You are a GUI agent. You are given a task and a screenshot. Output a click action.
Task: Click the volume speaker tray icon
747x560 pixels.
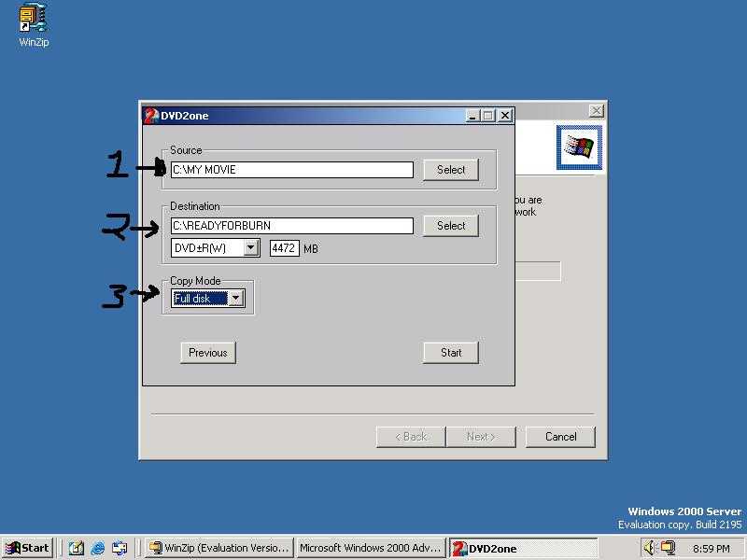click(651, 548)
